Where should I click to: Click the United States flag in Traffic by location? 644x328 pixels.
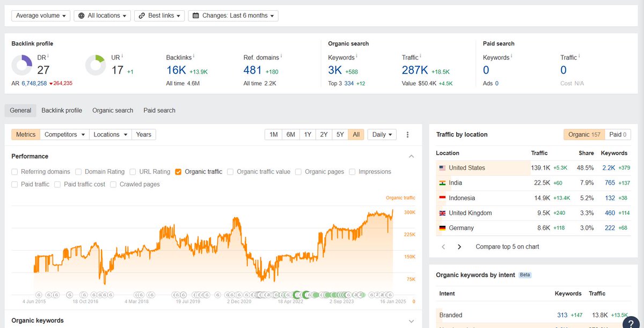coord(441,167)
